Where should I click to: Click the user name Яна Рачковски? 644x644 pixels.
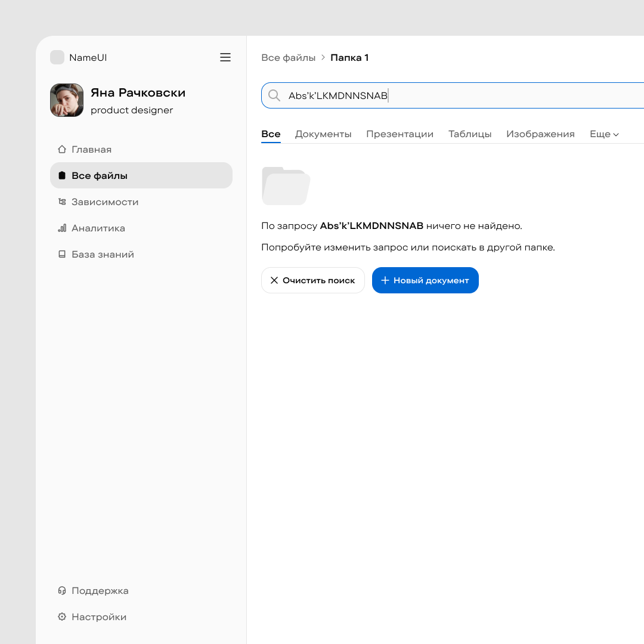tap(138, 93)
